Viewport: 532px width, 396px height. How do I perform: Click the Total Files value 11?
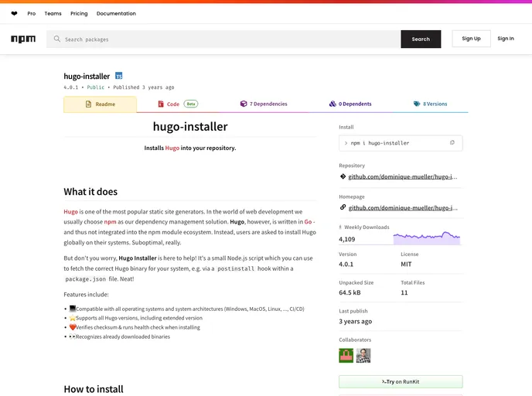tap(404, 292)
